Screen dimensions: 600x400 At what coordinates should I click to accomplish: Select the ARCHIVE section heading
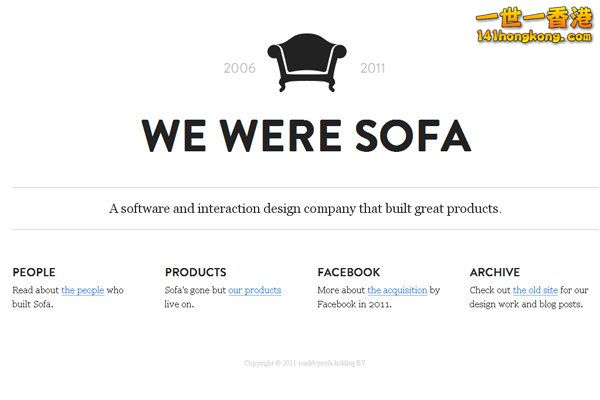click(495, 272)
